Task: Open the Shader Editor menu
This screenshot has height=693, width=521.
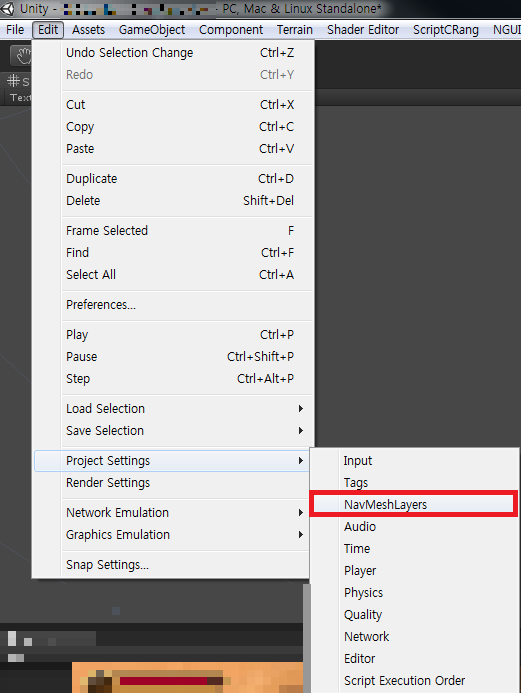Action: 363,30
